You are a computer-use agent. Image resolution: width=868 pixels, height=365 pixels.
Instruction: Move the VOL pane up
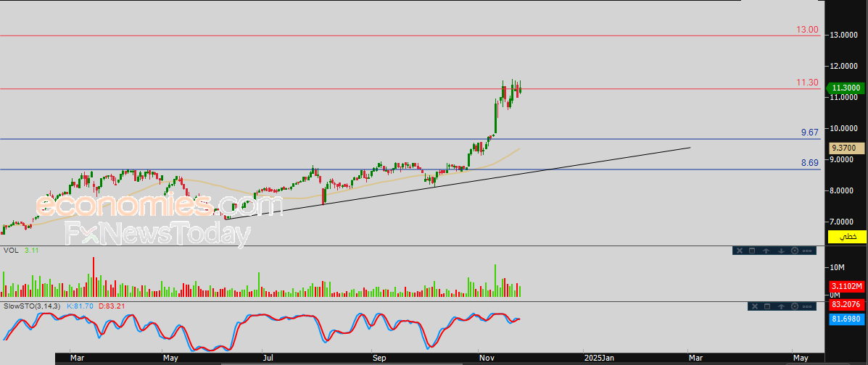coord(766,251)
